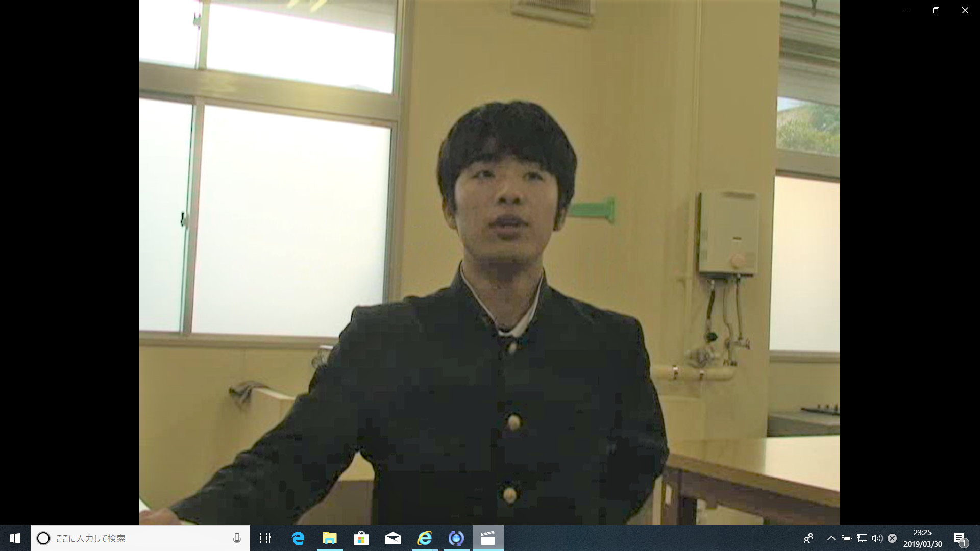Open the clock showing 23:25 2019/03/30
This screenshot has height=551, width=980.
(x=922, y=538)
